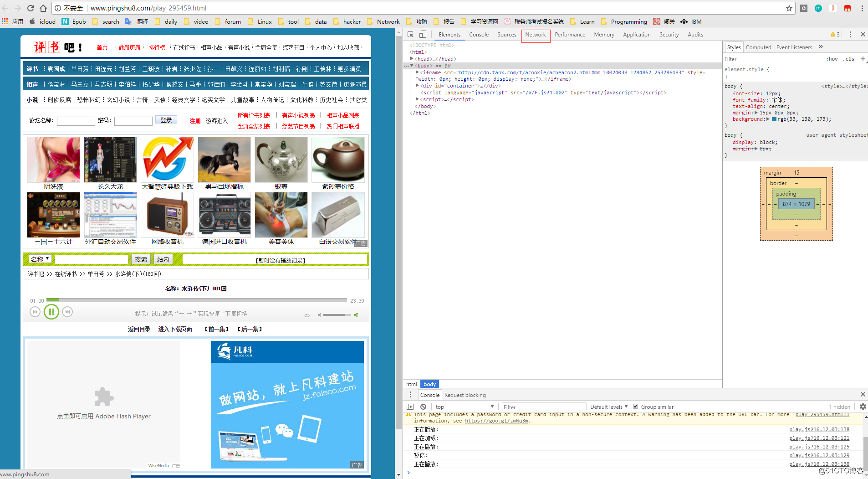Open Chrome's three-dot menu
This screenshot has width=868, height=479.
862,8
